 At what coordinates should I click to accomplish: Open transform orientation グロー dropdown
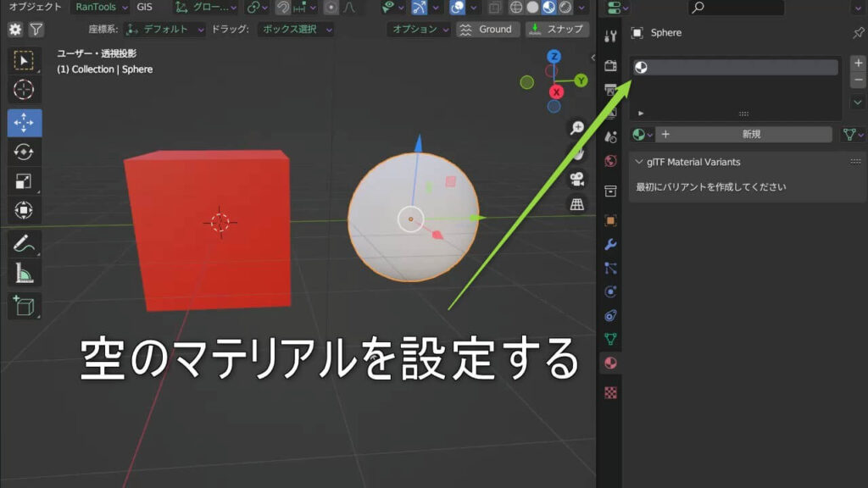(x=206, y=7)
